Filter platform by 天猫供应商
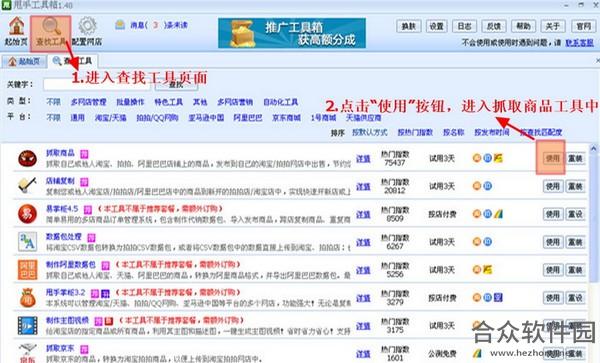The width and height of the screenshot is (600, 363). point(364,118)
